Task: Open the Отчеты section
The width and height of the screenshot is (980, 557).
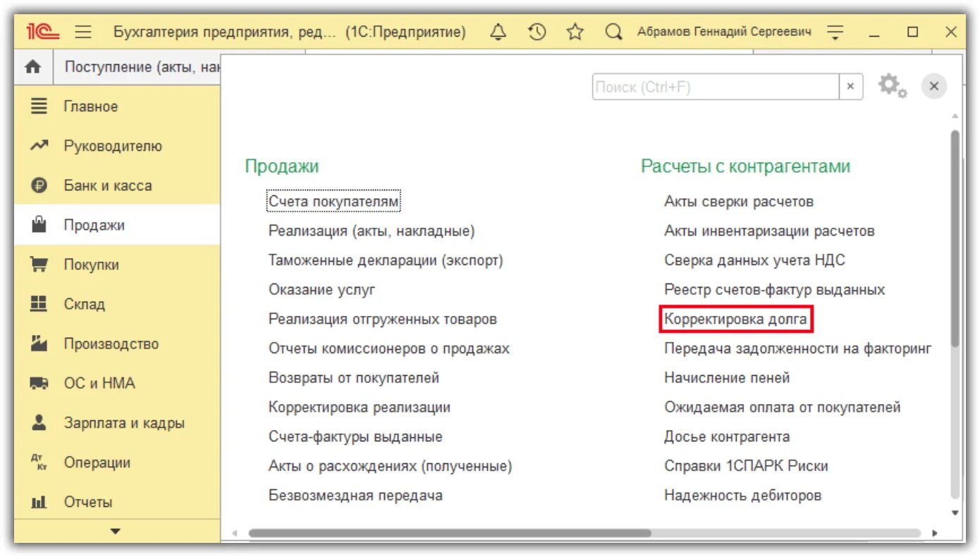Action: [117, 502]
